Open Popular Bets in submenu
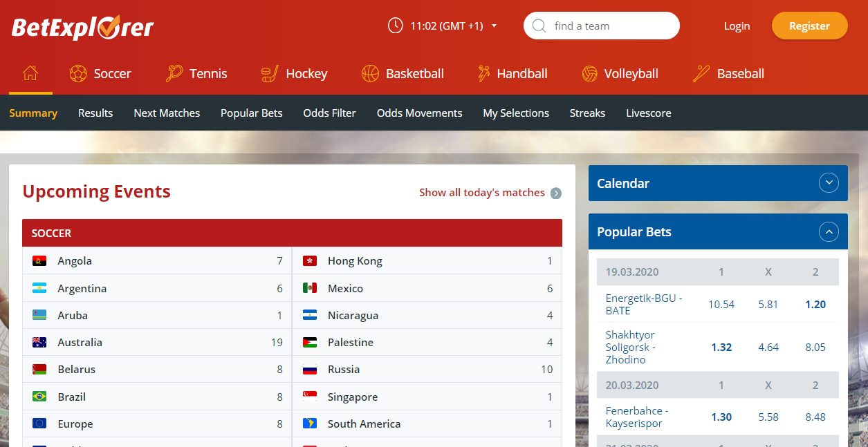 [251, 113]
